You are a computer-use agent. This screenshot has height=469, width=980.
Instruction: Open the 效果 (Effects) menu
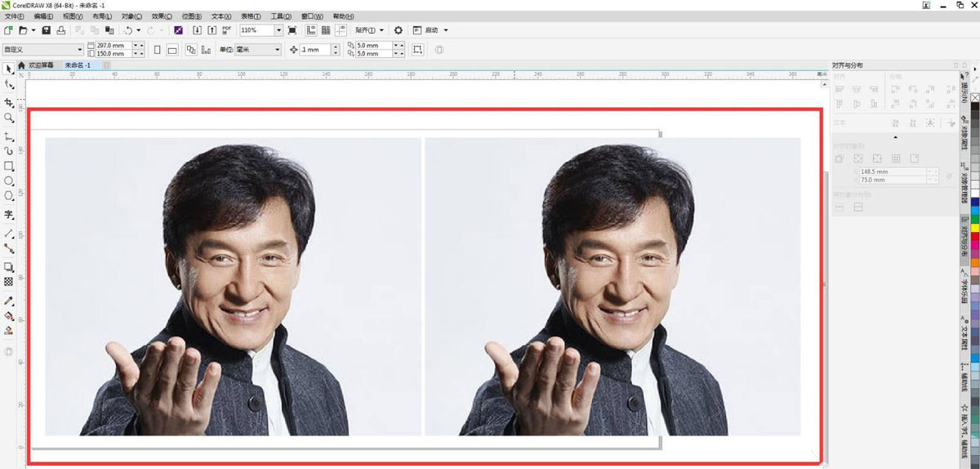(x=162, y=16)
